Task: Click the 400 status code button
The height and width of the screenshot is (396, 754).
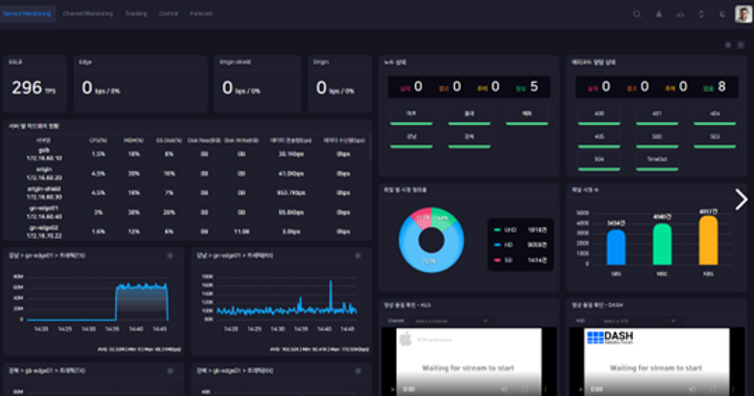Action: [x=599, y=115]
